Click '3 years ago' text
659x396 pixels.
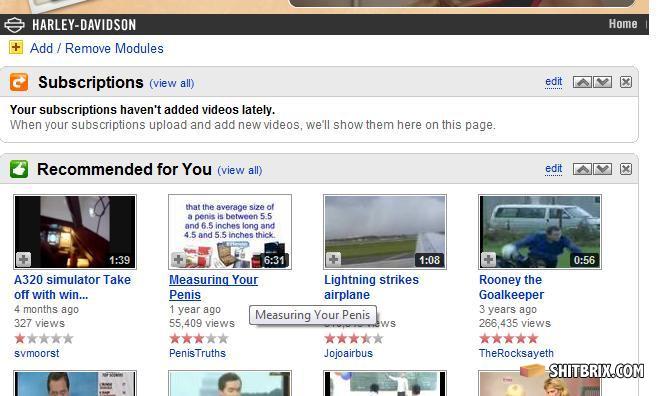pos(508,309)
